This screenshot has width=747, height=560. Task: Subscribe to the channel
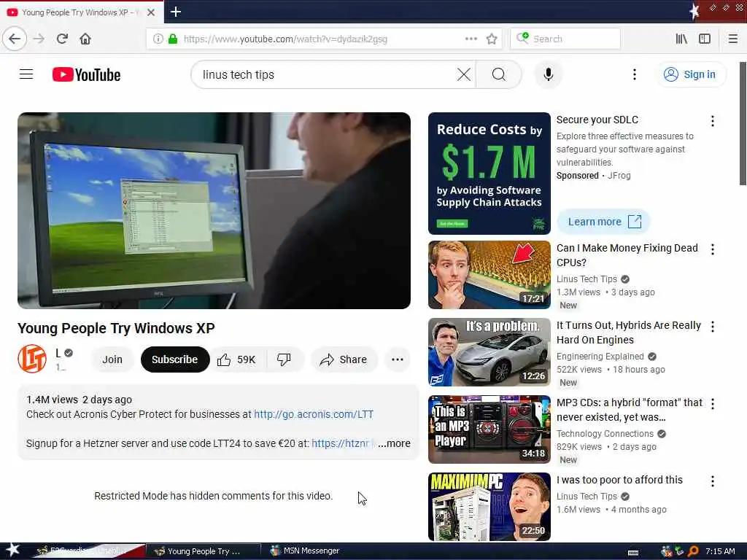(x=175, y=359)
